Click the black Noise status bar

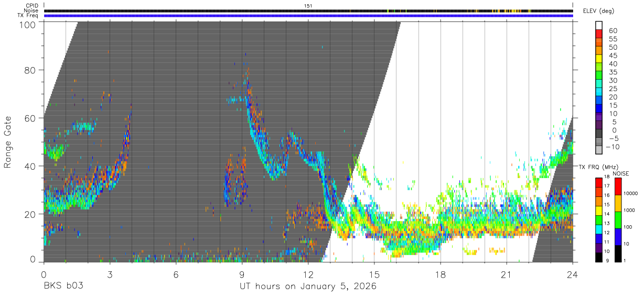[x=308, y=10]
